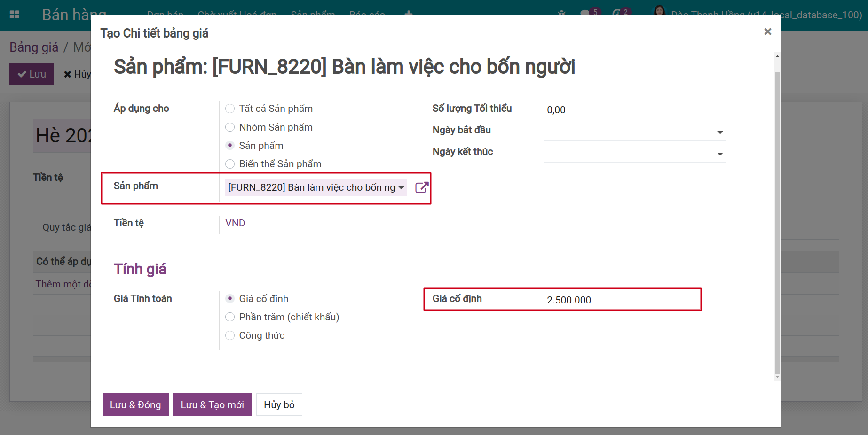Click scrollbar down arrow in dialog

pos(777,377)
